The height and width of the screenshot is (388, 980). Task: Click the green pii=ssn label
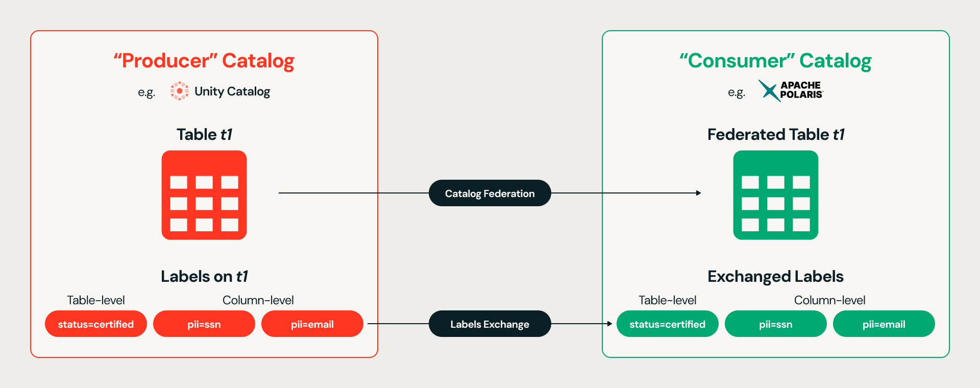tap(776, 324)
